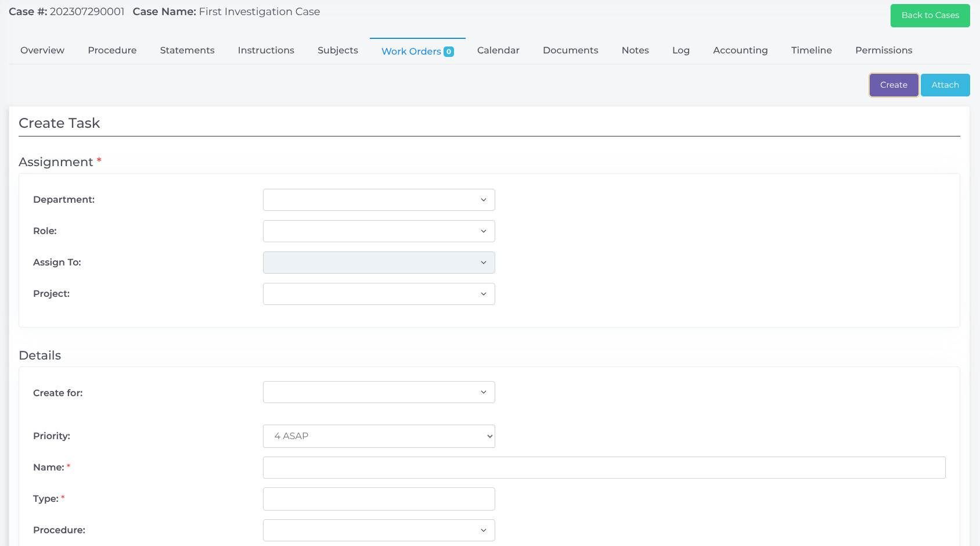Open the Instructions tab
The width and height of the screenshot is (980, 546).
tap(266, 51)
